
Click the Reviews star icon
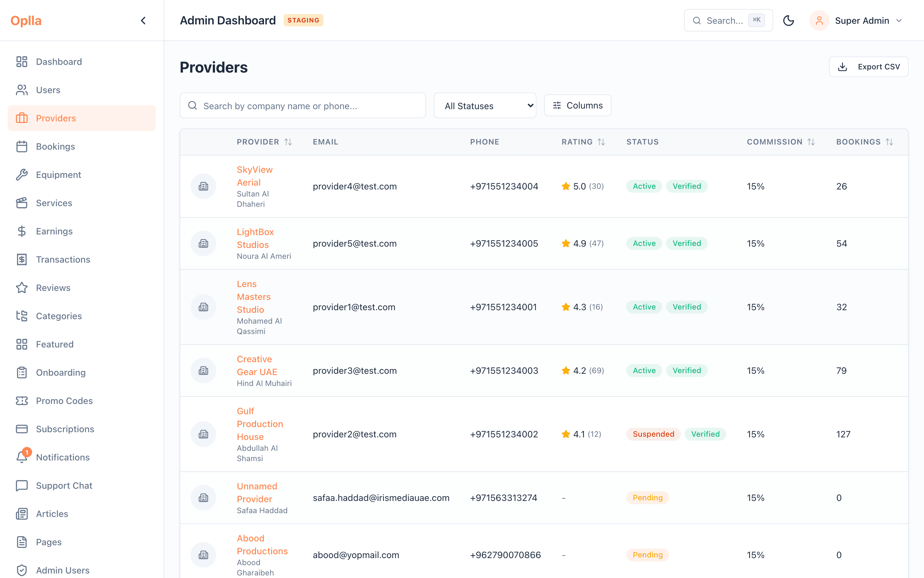coord(22,288)
